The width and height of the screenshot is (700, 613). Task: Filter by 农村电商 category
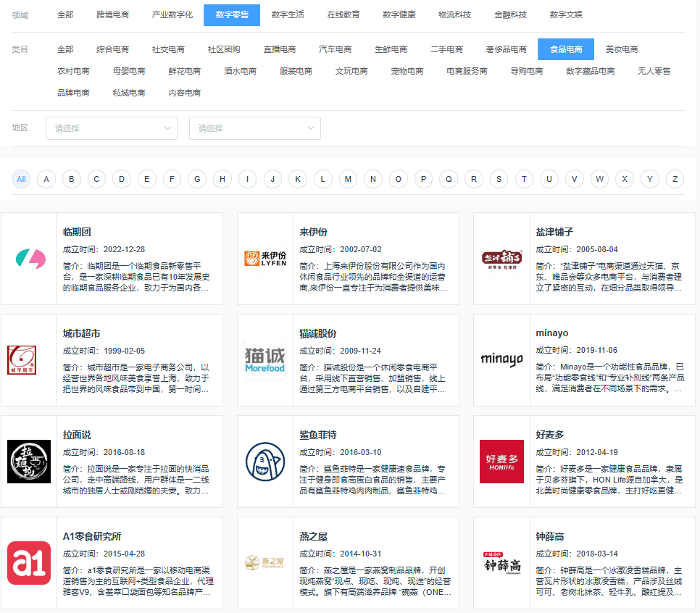[x=73, y=71]
